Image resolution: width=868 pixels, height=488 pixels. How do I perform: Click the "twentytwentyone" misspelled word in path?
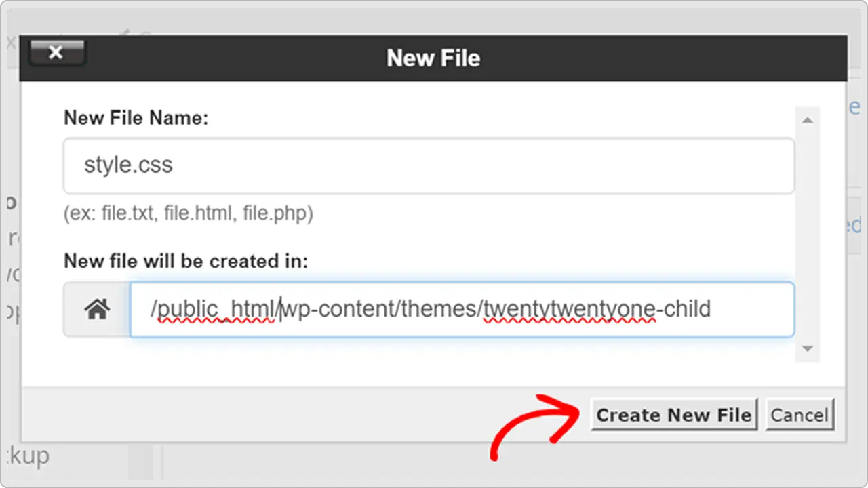click(570, 310)
